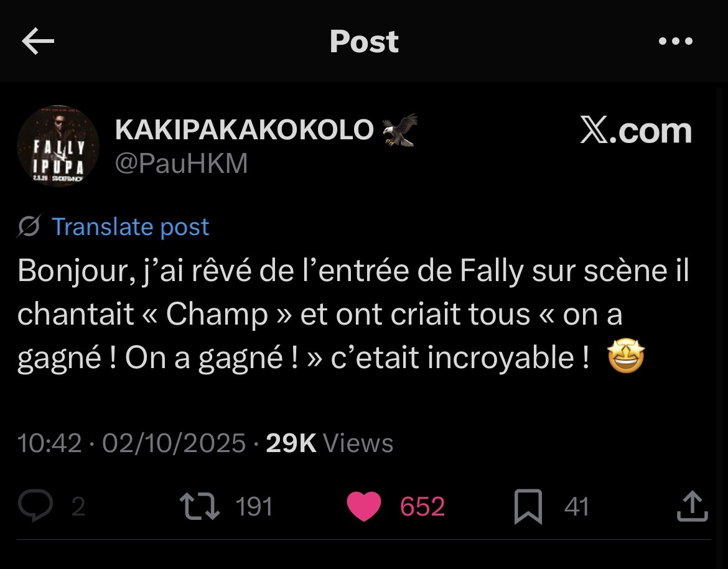Tap the share upload icon
Viewport: 728px width, 569px height.
pyautogui.click(x=692, y=506)
